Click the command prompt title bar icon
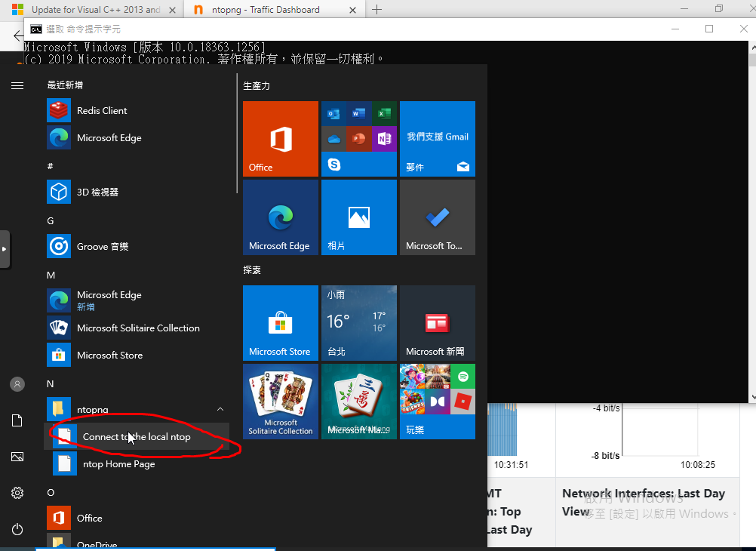The height and width of the screenshot is (551, 756). [x=36, y=29]
